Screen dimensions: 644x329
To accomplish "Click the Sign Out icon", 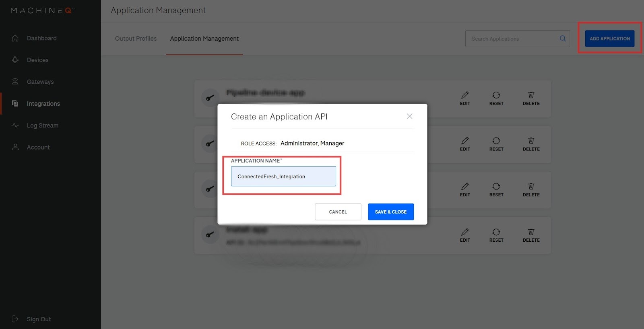I will click(15, 319).
